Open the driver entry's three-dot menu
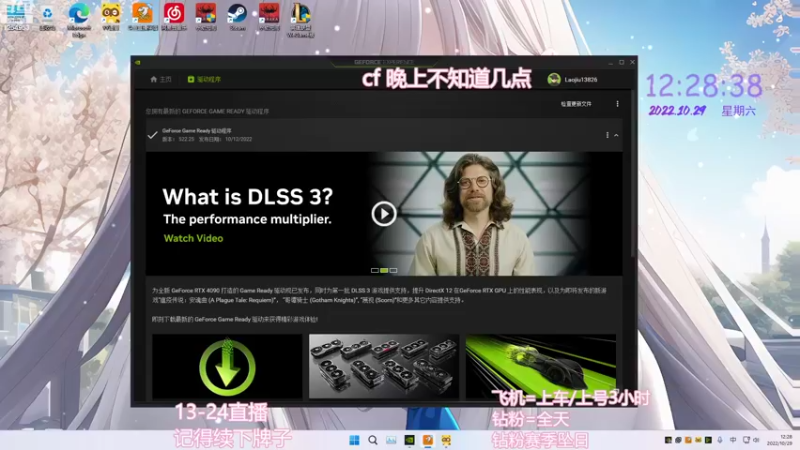This screenshot has height=450, width=800. point(607,135)
